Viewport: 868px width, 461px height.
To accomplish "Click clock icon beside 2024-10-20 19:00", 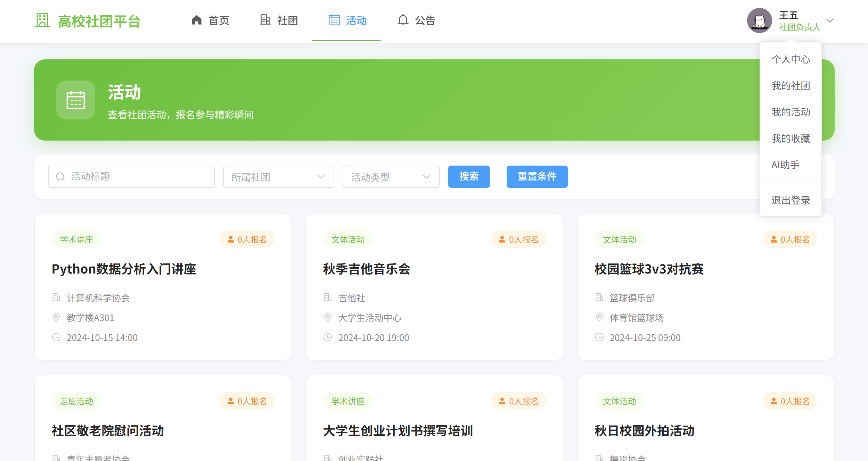I will 328,337.
